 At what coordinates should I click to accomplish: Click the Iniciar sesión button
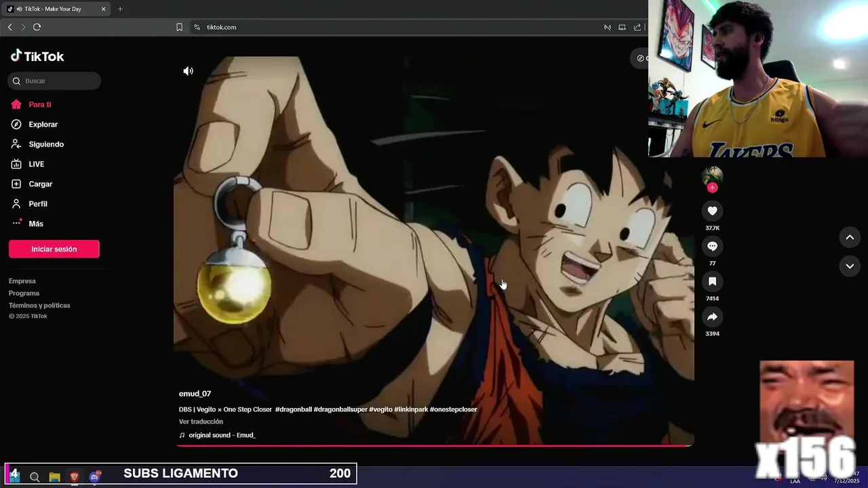tap(54, 249)
